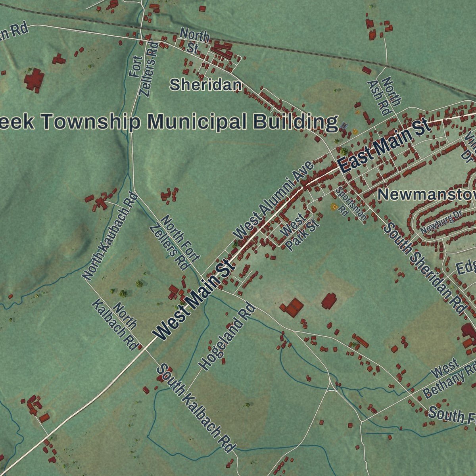
Task: Click the Sheridan town label
Action: pyautogui.click(x=206, y=84)
